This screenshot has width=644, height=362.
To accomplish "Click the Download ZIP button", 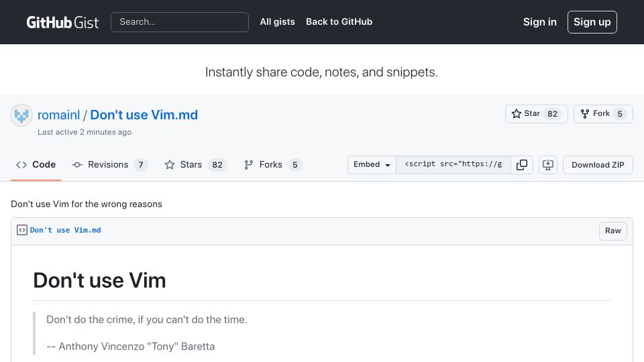I will point(598,165).
